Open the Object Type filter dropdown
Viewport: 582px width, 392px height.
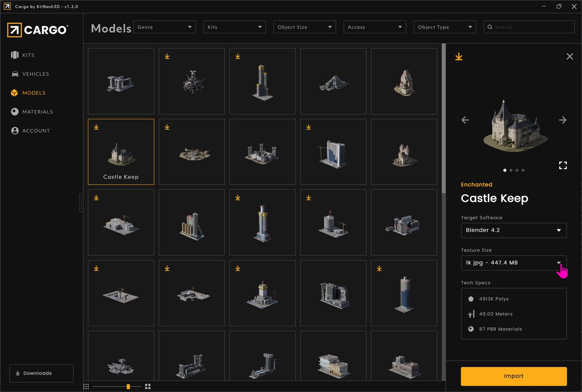click(x=445, y=27)
